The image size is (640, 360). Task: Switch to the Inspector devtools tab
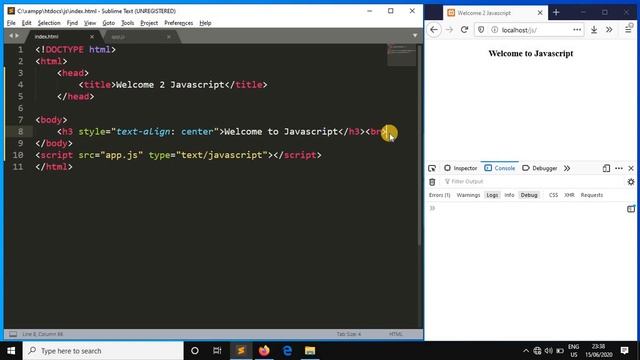(460, 168)
